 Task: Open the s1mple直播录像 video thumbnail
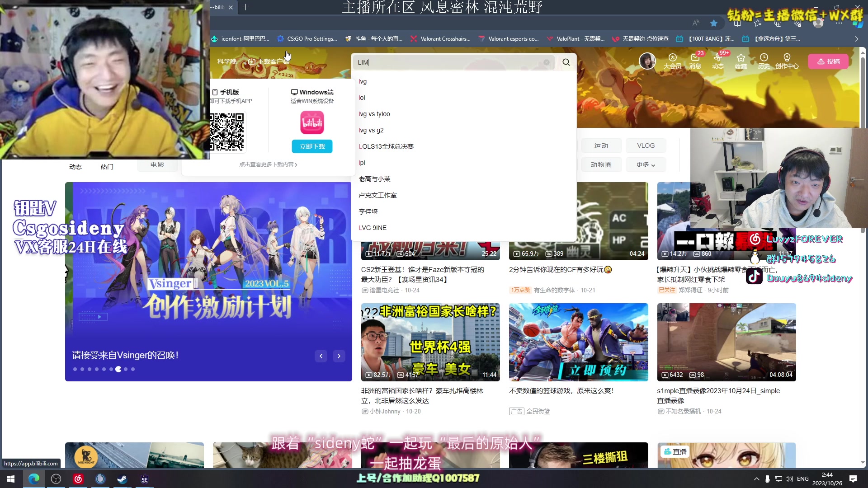pyautogui.click(x=726, y=342)
